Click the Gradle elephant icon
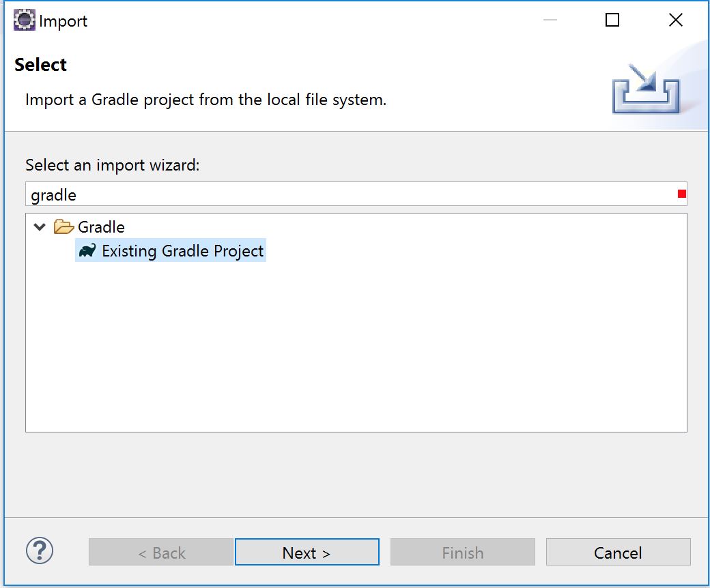The width and height of the screenshot is (710, 588). point(87,251)
